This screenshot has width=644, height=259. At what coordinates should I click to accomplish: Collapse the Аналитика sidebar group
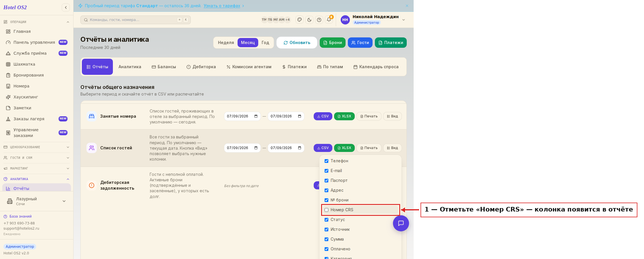37,179
